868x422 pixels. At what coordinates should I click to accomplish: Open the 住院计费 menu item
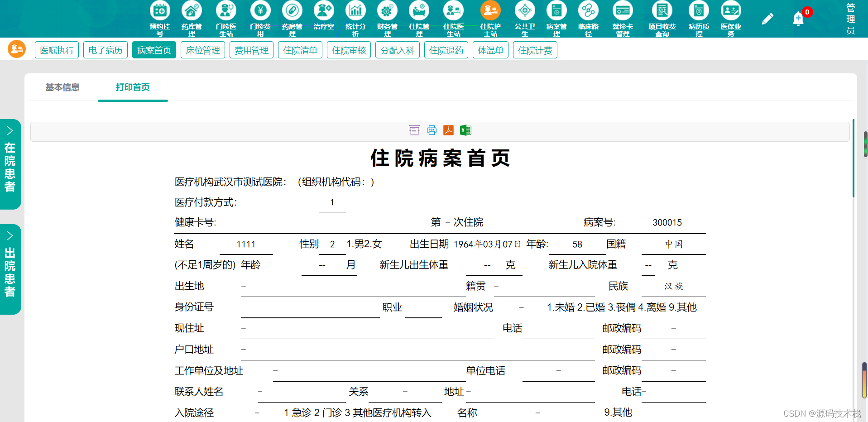coord(535,50)
